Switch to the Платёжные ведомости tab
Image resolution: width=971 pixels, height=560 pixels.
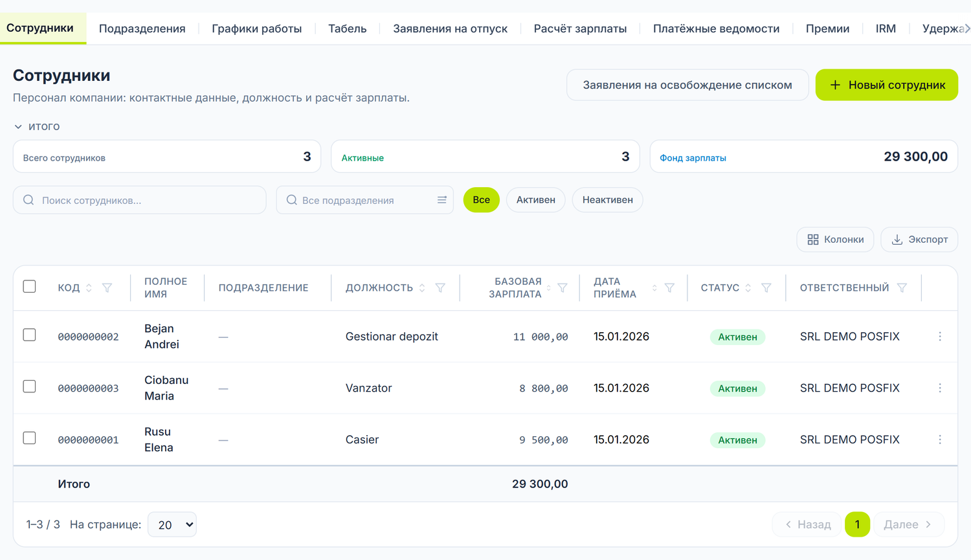[716, 28]
